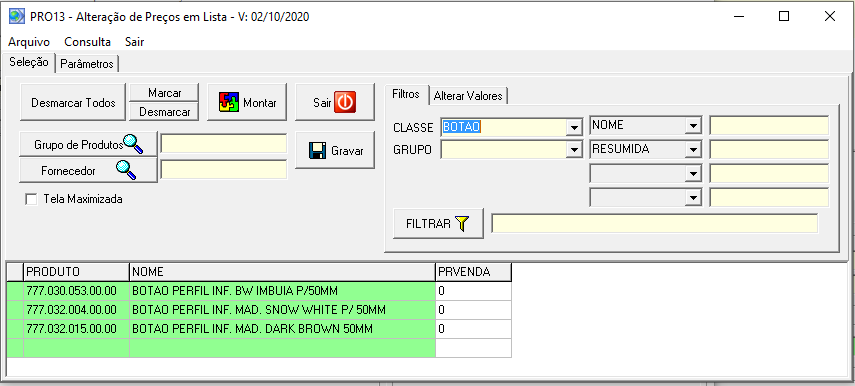The height and width of the screenshot is (386, 855).
Task: Click the PRO13 application icon in title bar
Action: point(17,16)
